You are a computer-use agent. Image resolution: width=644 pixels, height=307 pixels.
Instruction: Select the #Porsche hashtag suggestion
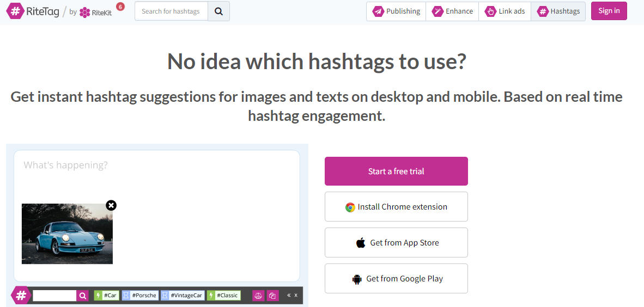(x=140, y=296)
